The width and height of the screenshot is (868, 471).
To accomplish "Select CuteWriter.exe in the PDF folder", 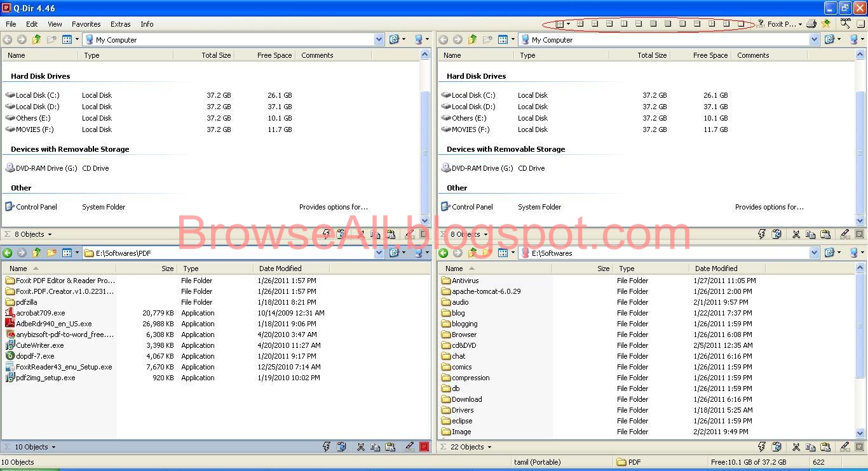I will 35,345.
